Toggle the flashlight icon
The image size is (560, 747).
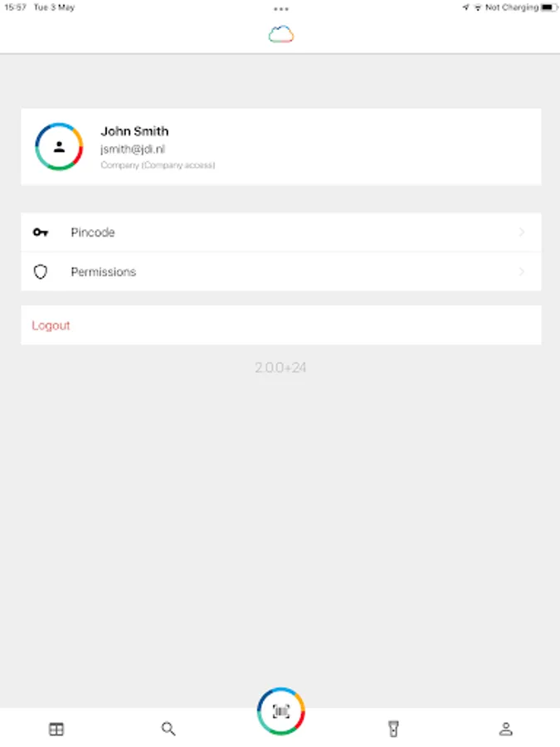[393, 729]
